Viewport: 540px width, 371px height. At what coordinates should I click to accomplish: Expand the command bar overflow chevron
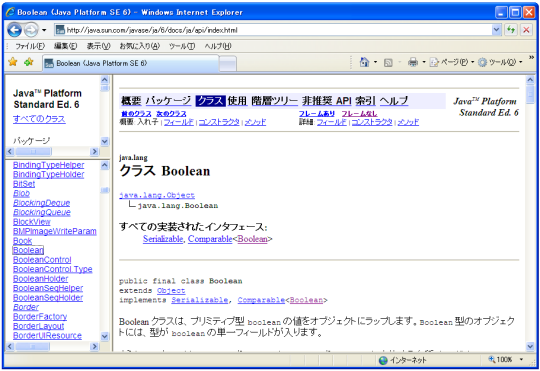pyautogui.click(x=531, y=58)
